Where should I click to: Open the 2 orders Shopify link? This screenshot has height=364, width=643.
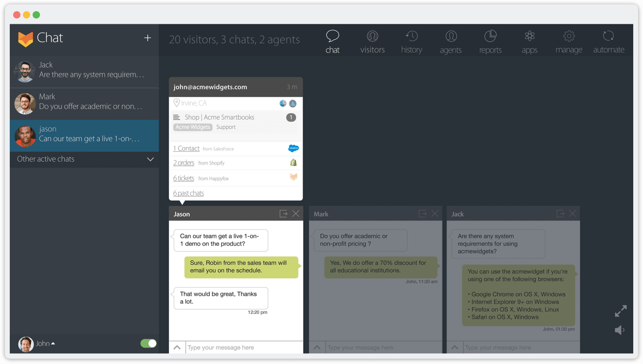tap(184, 163)
